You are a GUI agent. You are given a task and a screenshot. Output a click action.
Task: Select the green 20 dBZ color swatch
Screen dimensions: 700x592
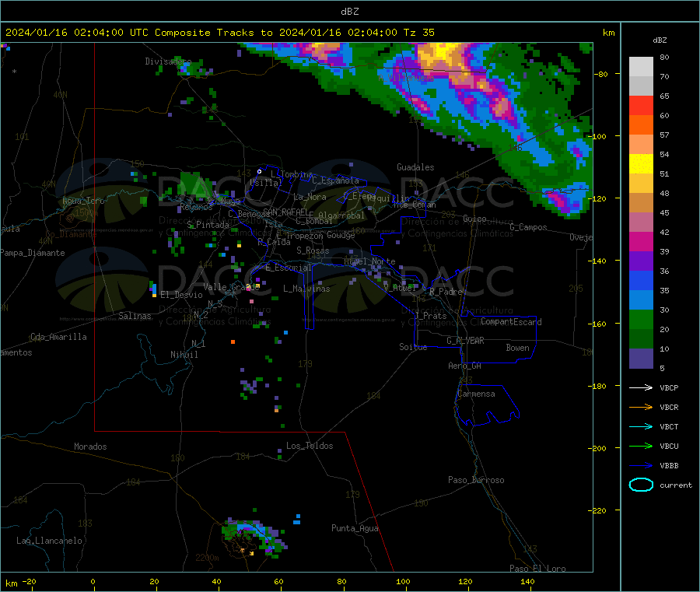641,319
